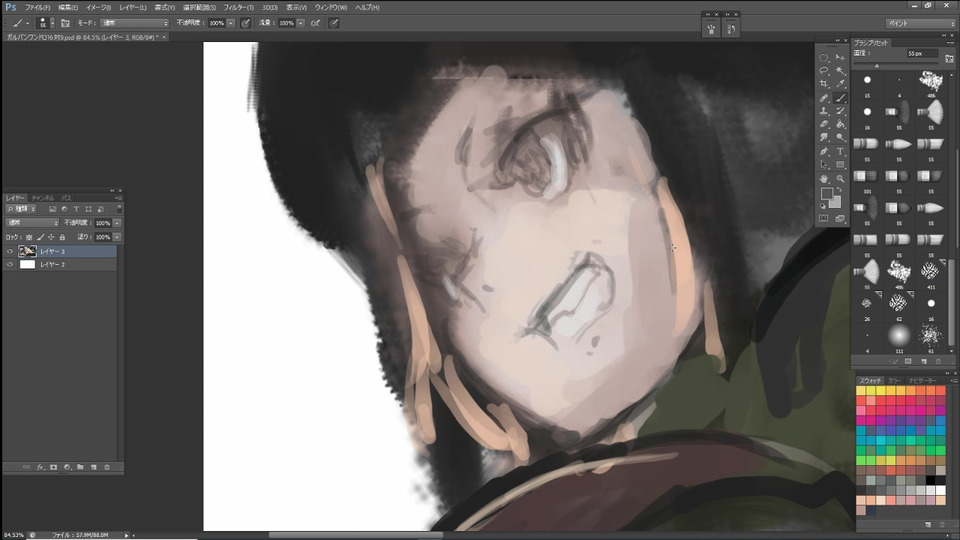This screenshot has height=540, width=960.
Task: Select the Path Selection tool
Action: (x=824, y=165)
